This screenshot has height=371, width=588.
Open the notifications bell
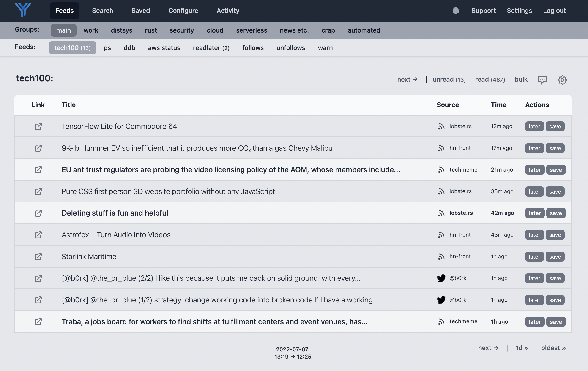point(456,11)
